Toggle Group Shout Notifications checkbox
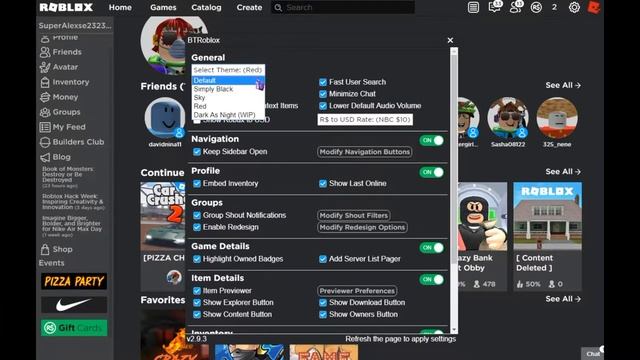Image resolution: width=640 pixels, height=360 pixels. pos(197,216)
